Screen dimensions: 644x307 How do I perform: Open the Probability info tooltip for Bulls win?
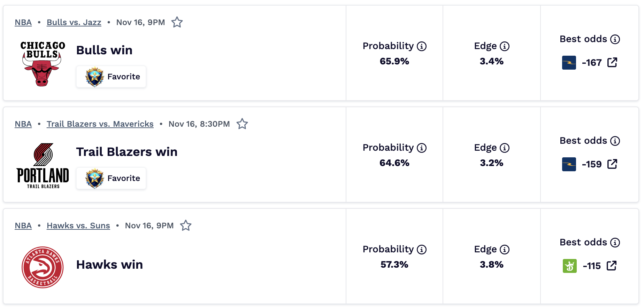coord(422,46)
